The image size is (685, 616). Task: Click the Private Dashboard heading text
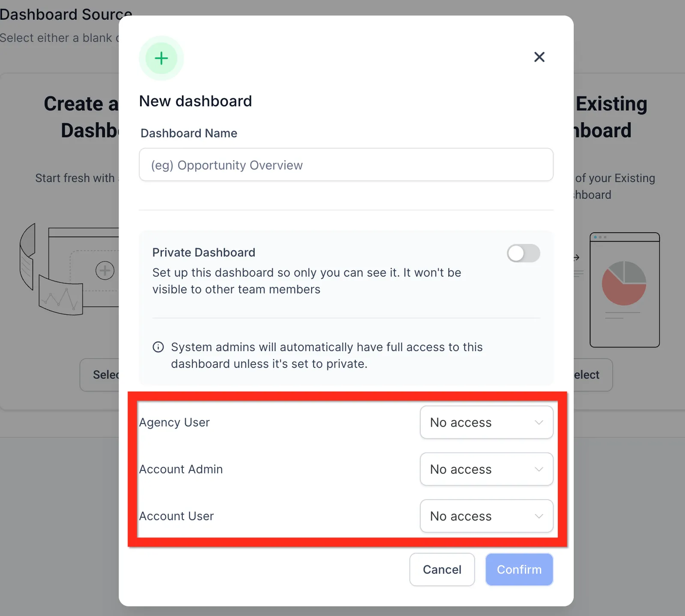point(204,252)
